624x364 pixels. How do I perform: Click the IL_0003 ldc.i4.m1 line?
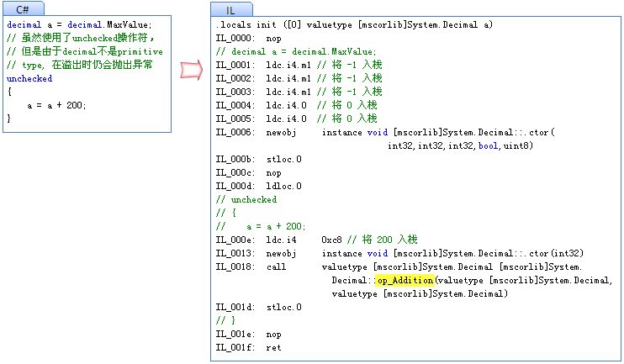coord(299,92)
